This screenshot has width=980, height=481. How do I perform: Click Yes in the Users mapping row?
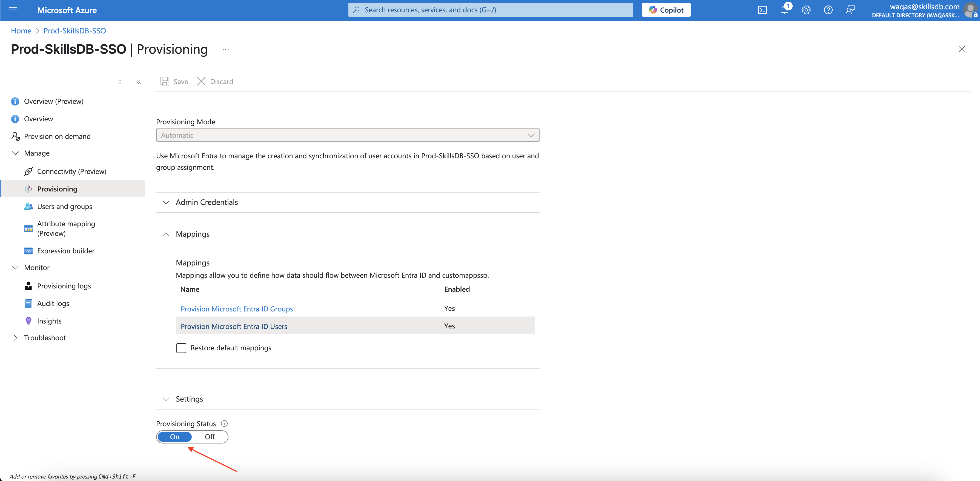tap(449, 326)
